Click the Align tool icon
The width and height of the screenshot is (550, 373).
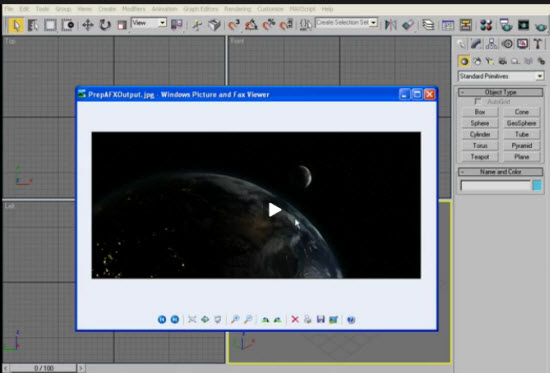coord(408,25)
